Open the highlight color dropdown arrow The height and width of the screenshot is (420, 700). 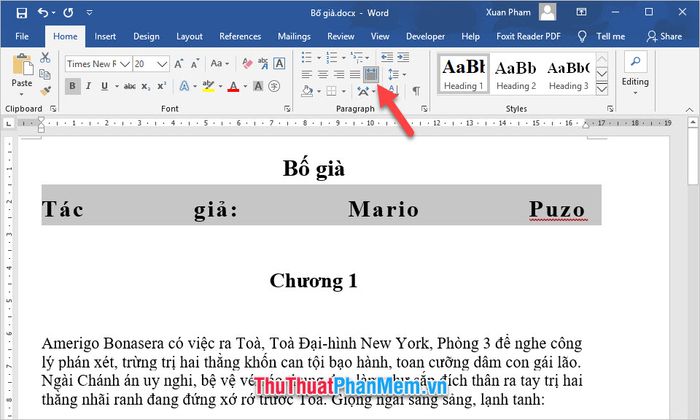(220, 86)
